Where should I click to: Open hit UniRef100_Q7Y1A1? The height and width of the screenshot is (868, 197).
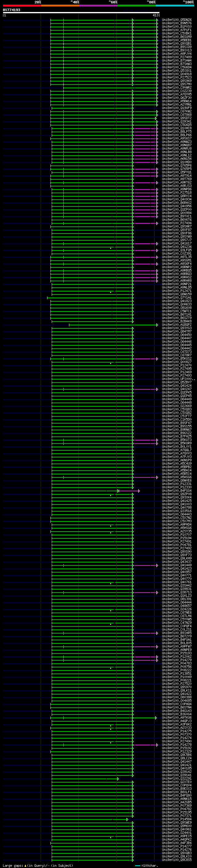tap(176, 297)
